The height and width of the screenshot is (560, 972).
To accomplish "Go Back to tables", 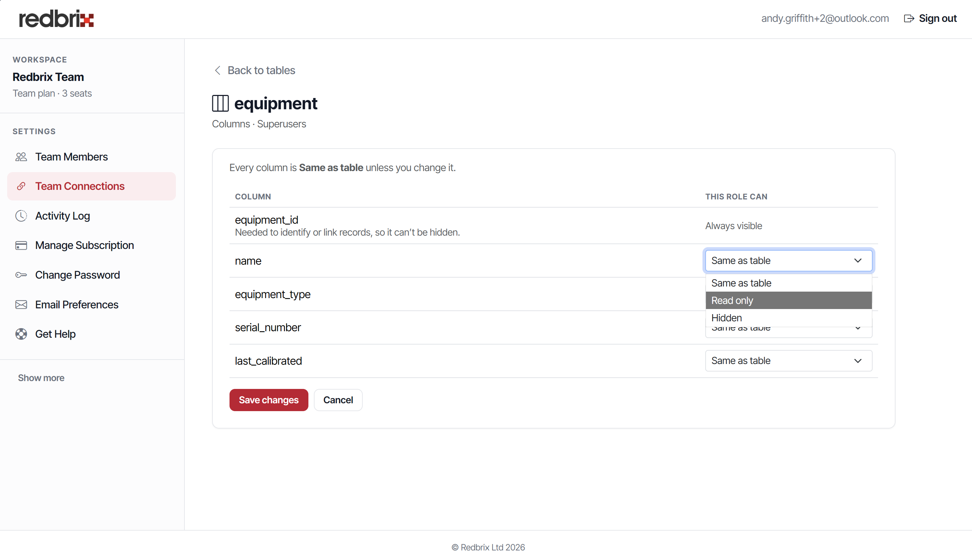I will (255, 70).
